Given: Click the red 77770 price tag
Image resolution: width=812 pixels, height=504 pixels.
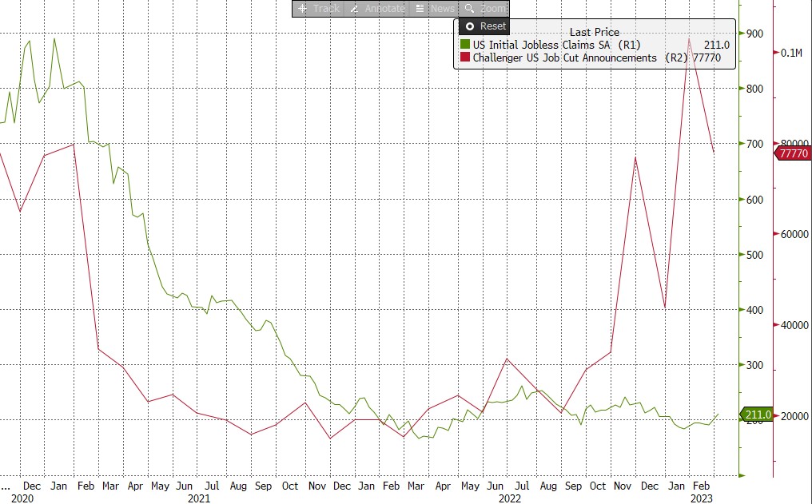Looking at the screenshot, I should click(x=794, y=153).
